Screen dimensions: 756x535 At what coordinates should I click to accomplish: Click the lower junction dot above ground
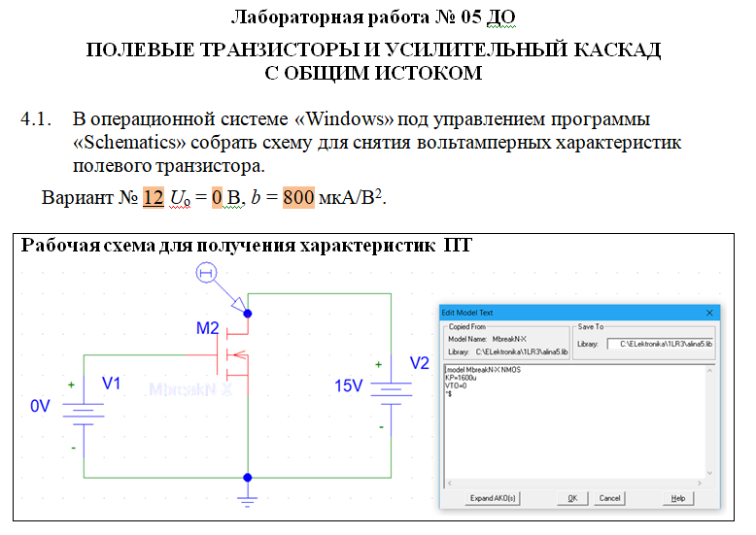(248, 478)
